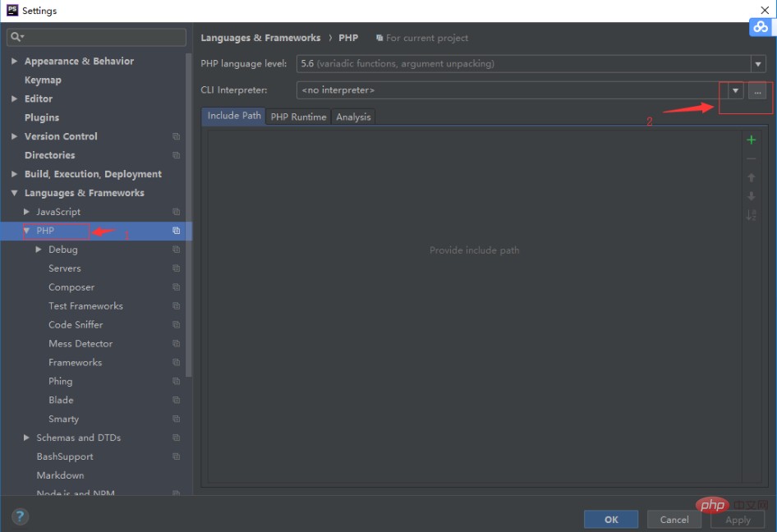
Task: Select Smarty under PHP
Action: tap(63, 419)
